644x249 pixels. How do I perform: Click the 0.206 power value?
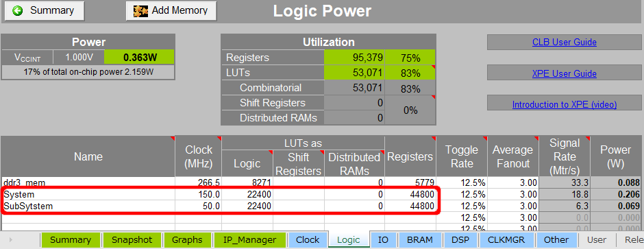pyautogui.click(x=616, y=194)
